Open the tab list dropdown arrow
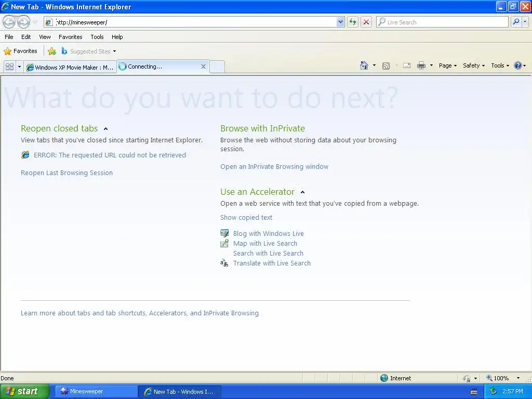 19,67
